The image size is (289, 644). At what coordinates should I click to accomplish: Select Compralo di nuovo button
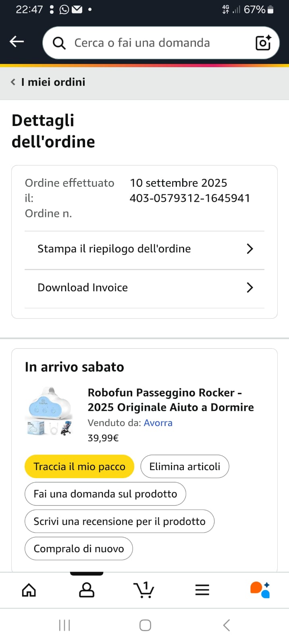pos(79,549)
